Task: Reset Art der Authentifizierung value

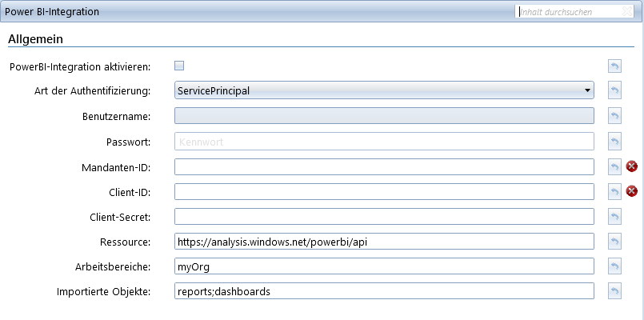Action: click(x=614, y=90)
